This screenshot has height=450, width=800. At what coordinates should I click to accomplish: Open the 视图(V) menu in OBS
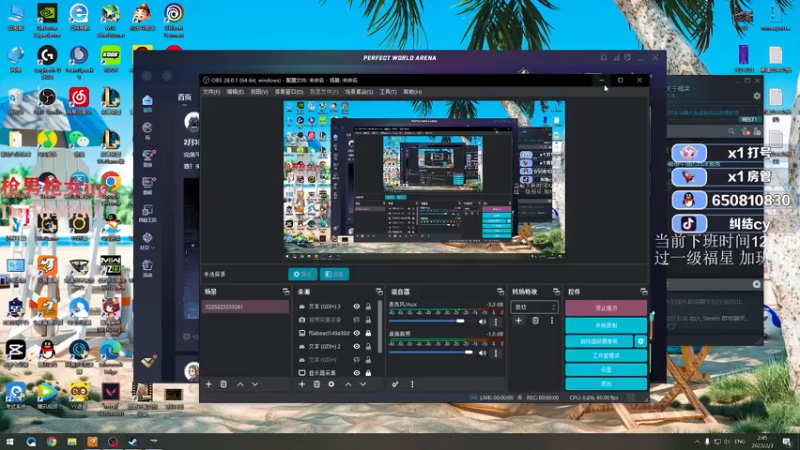pyautogui.click(x=259, y=92)
